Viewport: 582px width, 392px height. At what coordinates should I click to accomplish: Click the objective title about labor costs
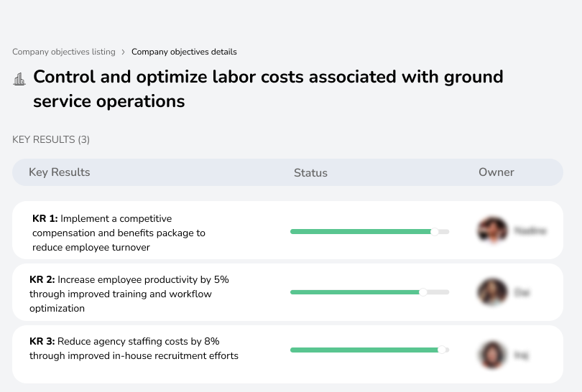tap(268, 89)
